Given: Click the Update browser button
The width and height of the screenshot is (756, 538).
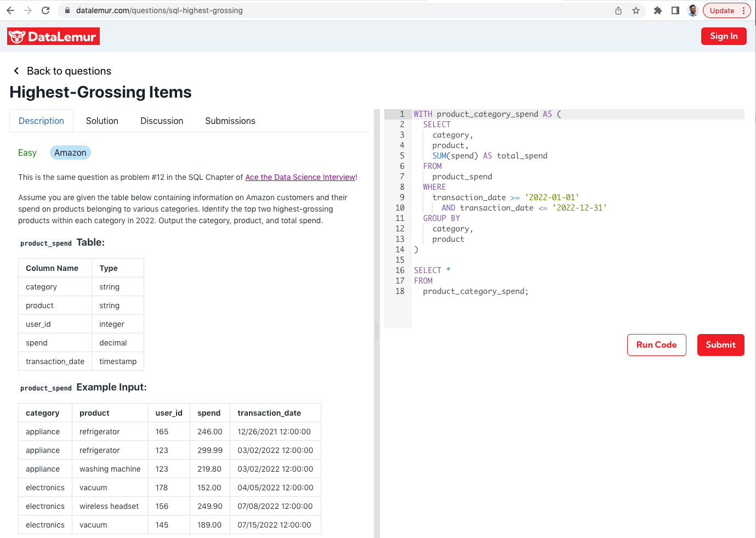Looking at the screenshot, I should [727, 10].
